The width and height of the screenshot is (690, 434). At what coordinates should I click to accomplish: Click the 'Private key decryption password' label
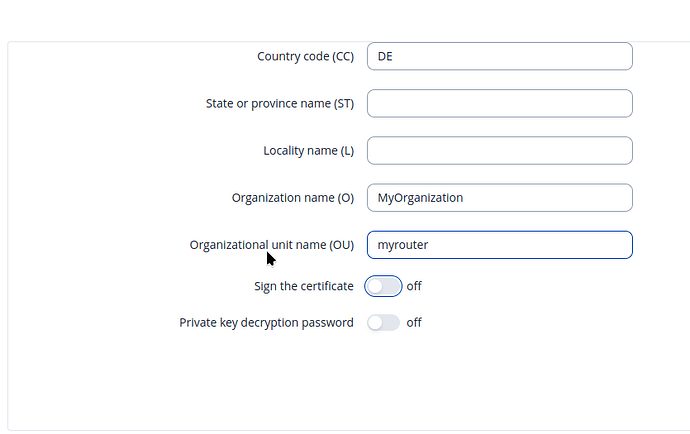coord(266,323)
